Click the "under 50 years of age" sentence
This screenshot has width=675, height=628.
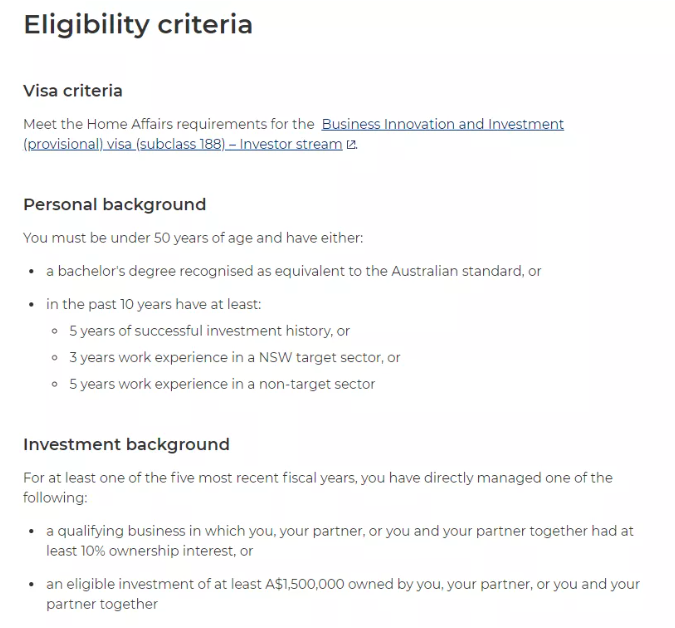[193, 238]
